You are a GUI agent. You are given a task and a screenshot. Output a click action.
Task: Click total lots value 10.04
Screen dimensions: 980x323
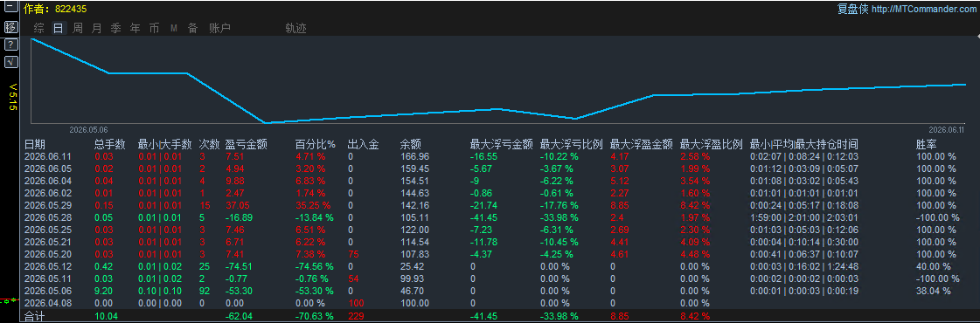coord(106,317)
